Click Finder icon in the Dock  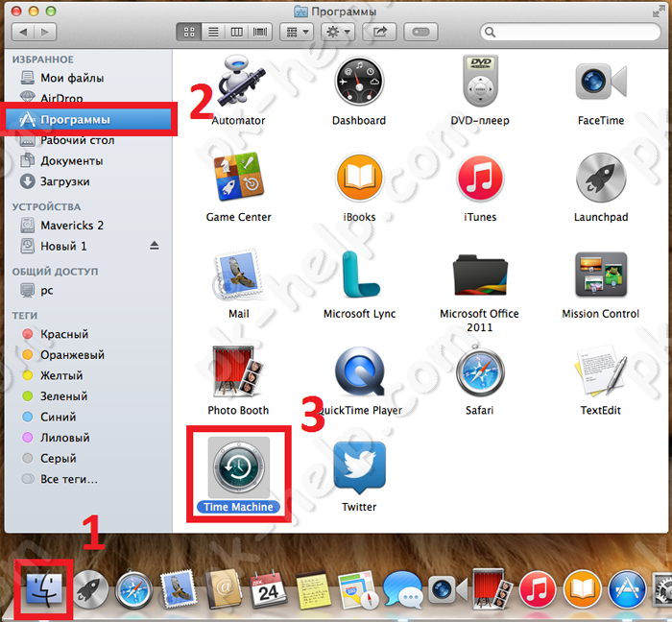44,589
